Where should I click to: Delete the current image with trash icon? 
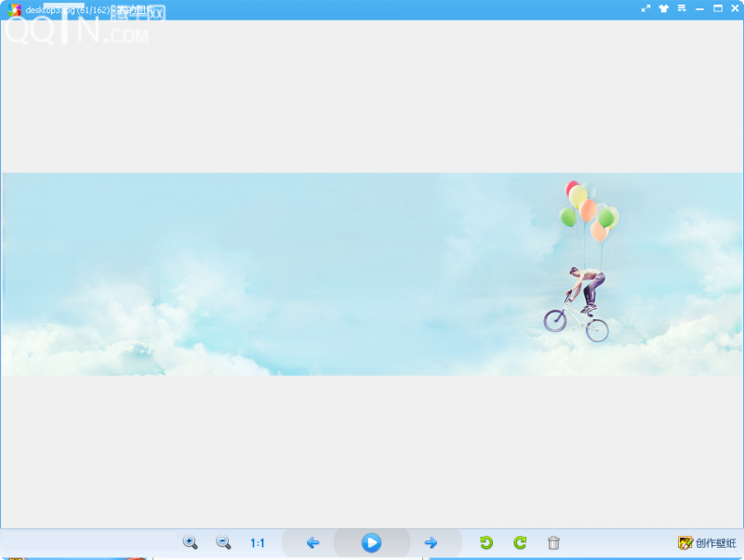point(553,542)
